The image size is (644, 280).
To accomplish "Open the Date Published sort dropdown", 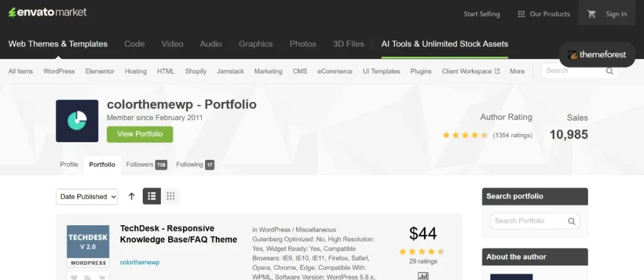I will 87,196.
